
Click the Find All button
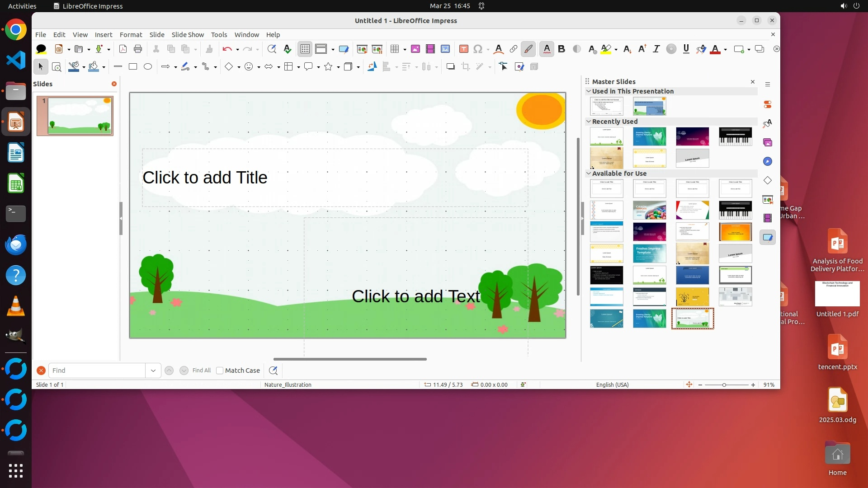click(201, 371)
